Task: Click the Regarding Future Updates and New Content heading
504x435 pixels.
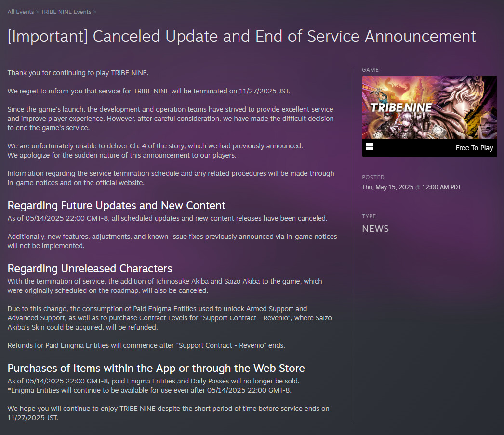Action: coord(116,205)
